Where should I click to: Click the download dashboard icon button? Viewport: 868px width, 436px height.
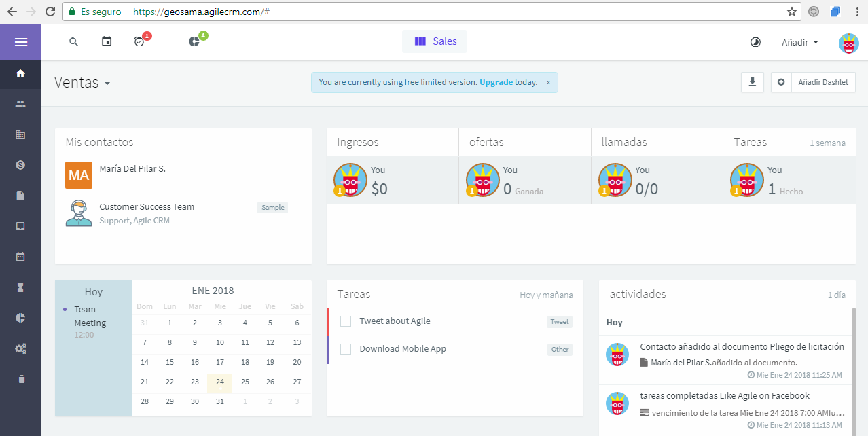pyautogui.click(x=753, y=82)
